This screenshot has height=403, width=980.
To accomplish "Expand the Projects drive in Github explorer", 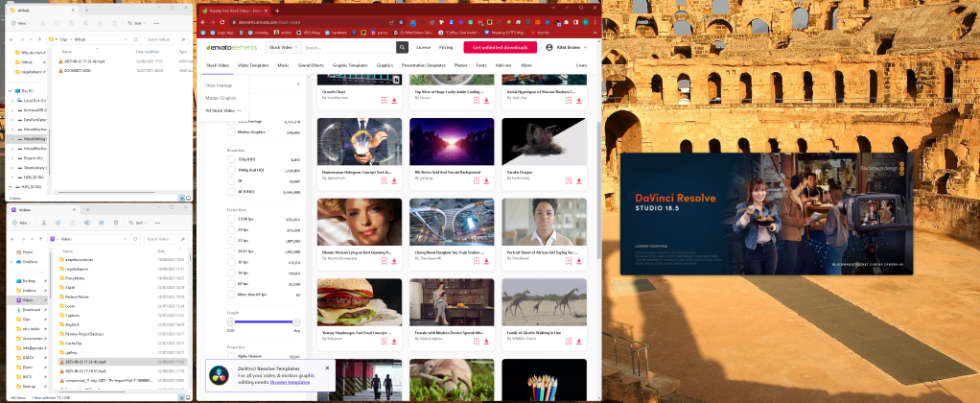I will pos(13,158).
